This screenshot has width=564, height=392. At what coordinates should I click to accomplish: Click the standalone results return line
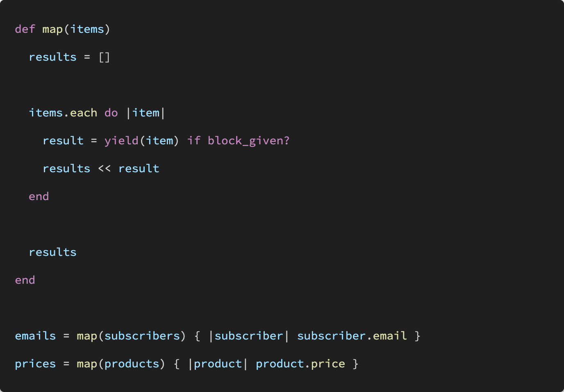[x=52, y=252]
